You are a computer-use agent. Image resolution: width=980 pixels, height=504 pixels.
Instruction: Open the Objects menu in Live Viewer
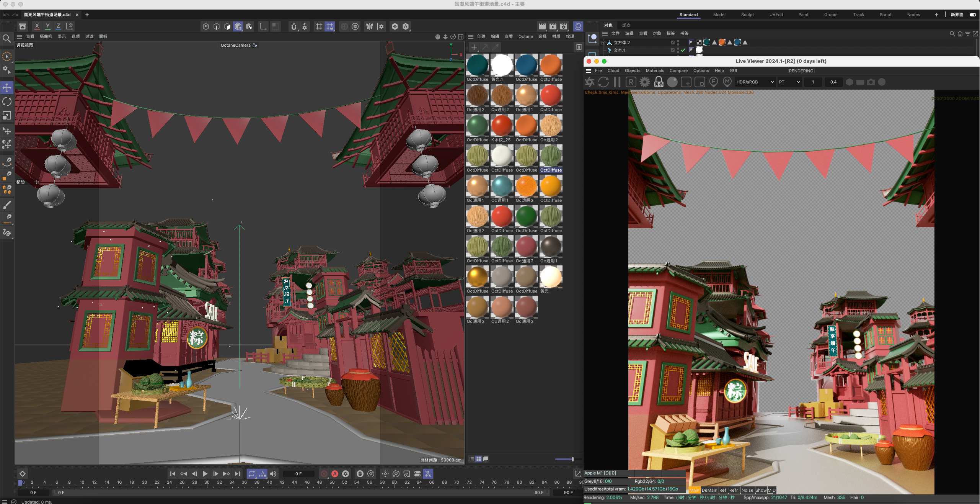pyautogui.click(x=632, y=71)
